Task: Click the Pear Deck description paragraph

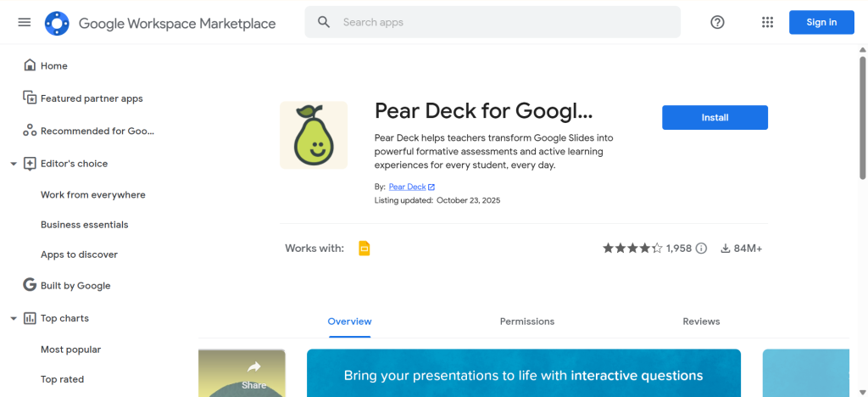Action: tap(494, 151)
